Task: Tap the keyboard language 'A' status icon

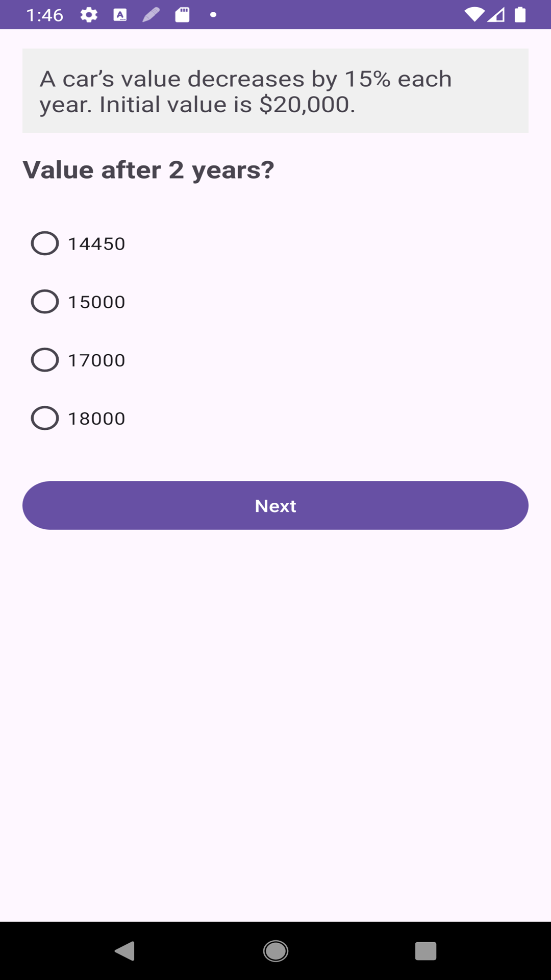Action: (x=120, y=15)
